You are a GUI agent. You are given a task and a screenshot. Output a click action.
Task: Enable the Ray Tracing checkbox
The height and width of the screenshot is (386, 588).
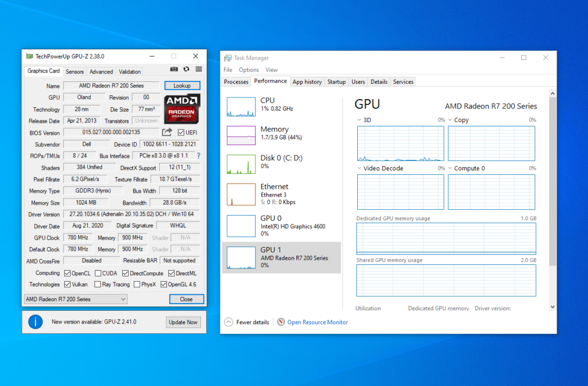(x=98, y=284)
